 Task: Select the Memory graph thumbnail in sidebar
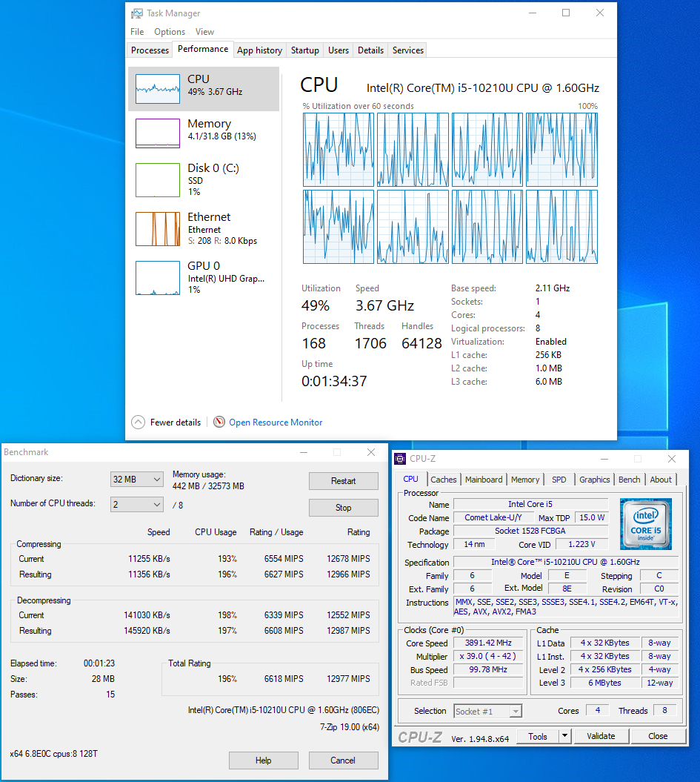click(x=158, y=133)
